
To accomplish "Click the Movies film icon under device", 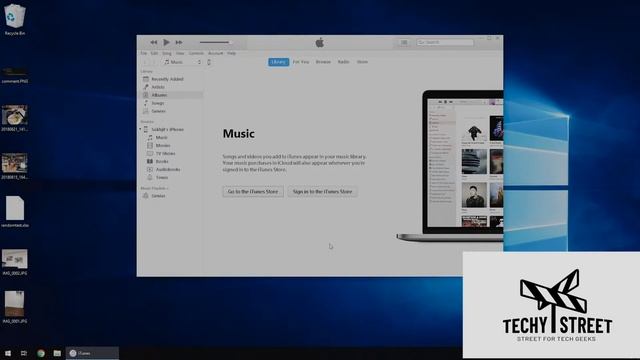I will click(x=150, y=145).
